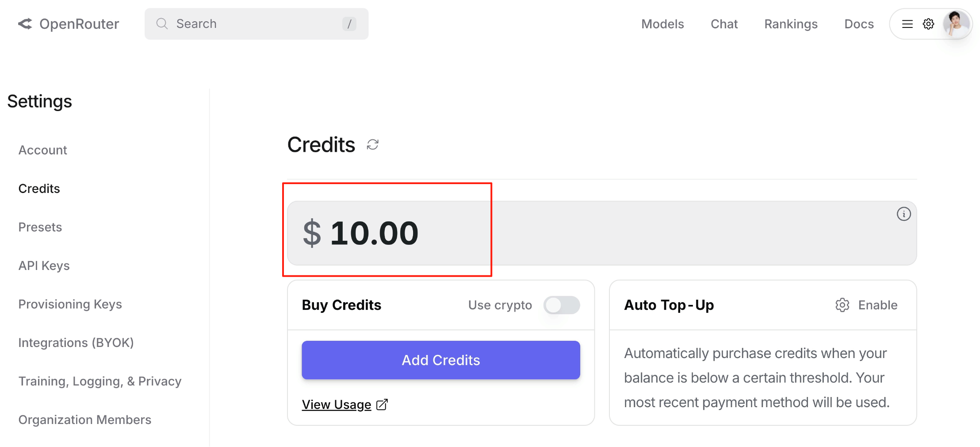Open the hamburger menu icon
Image resolution: width=980 pixels, height=447 pixels.
coord(907,24)
